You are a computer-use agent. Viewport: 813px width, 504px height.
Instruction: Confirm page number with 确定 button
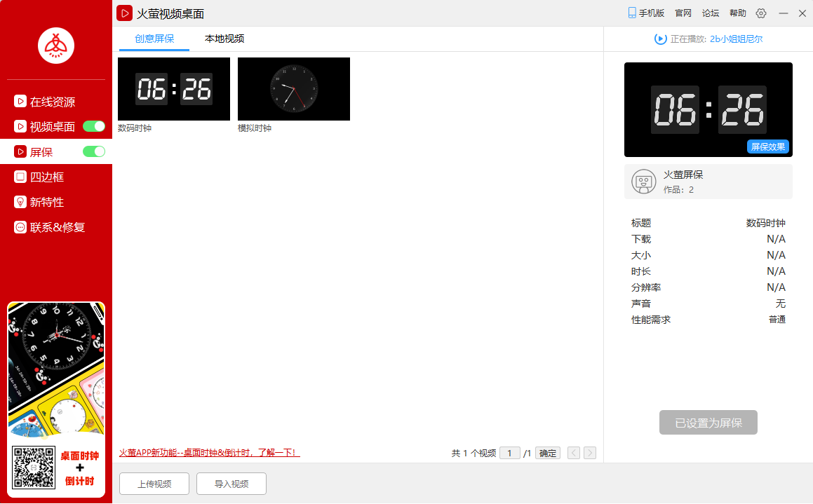point(547,453)
